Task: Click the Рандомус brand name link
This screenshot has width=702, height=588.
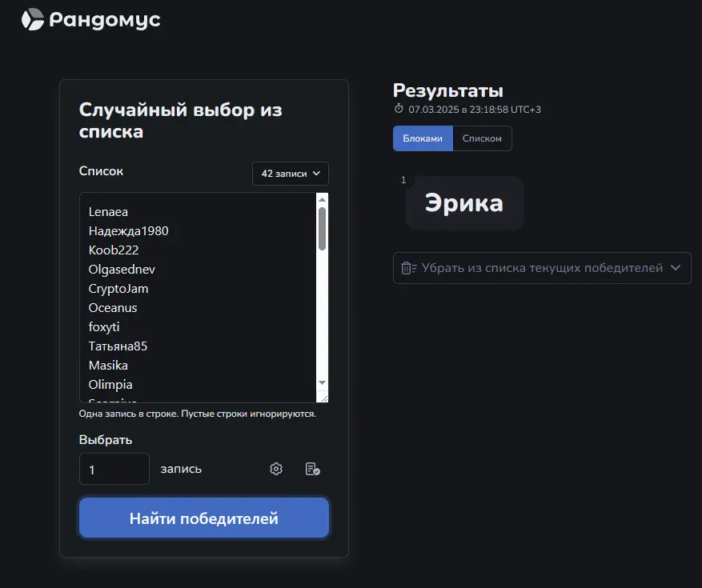Action: 105,20
